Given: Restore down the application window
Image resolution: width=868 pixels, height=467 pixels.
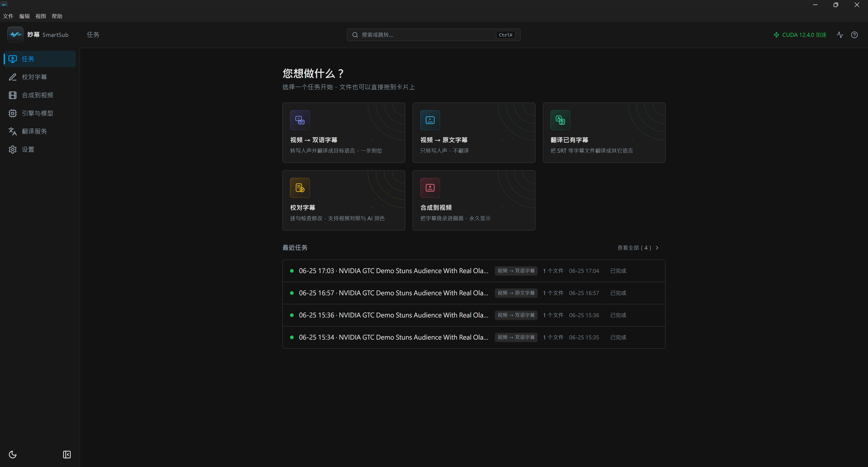Looking at the screenshot, I should coord(836,5).
